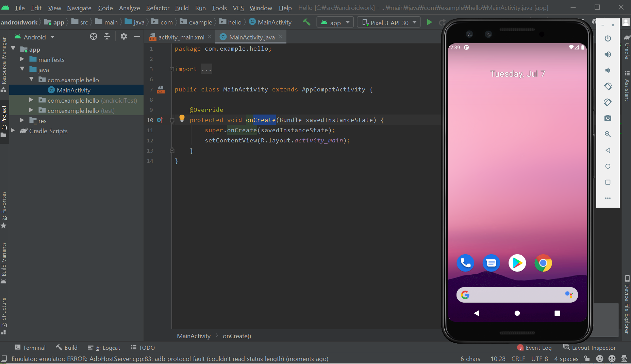Image resolution: width=631 pixels, height=364 pixels.
Task: Click the Google search bar on emulator
Action: [517, 295]
